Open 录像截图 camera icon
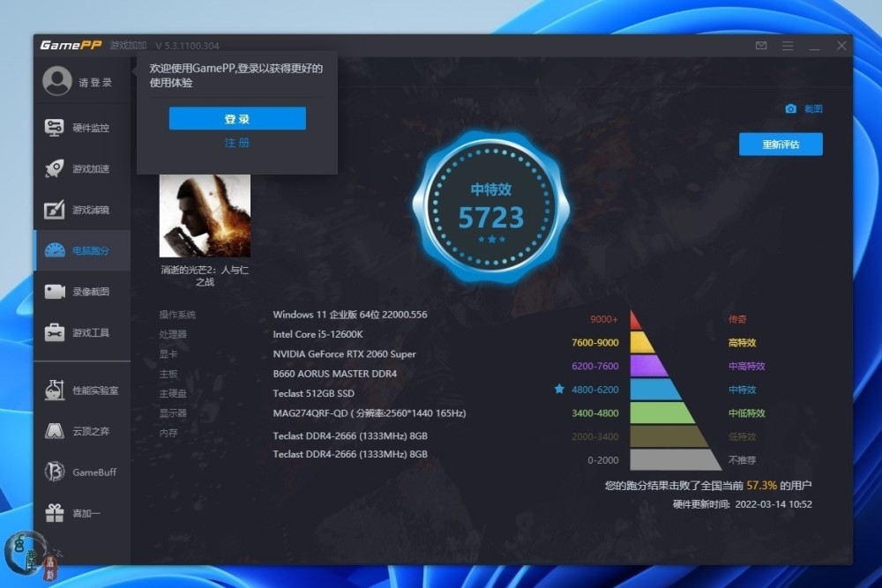The width and height of the screenshot is (882, 588). tap(55, 292)
